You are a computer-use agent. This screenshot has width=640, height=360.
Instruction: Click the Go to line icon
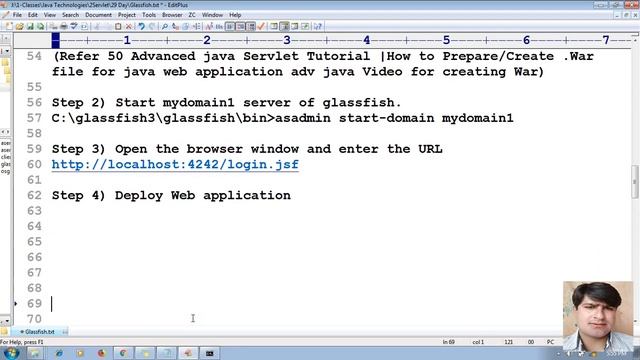click(196, 27)
